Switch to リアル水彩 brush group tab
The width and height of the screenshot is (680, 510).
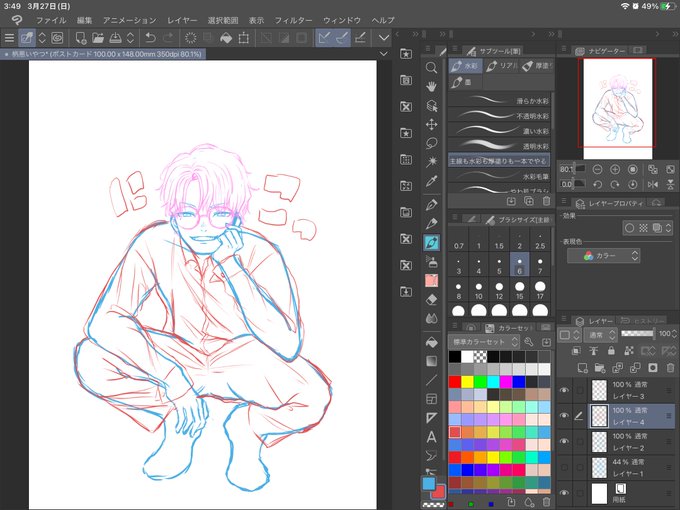click(501, 66)
